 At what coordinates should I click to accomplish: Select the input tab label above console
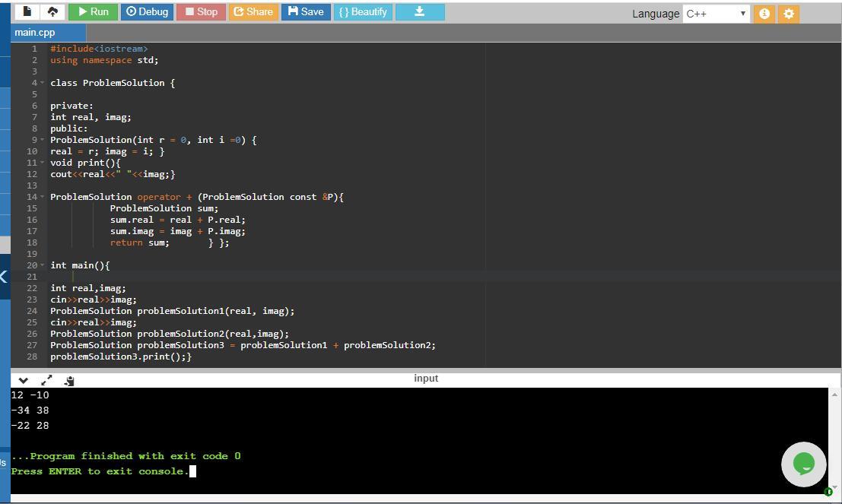426,379
